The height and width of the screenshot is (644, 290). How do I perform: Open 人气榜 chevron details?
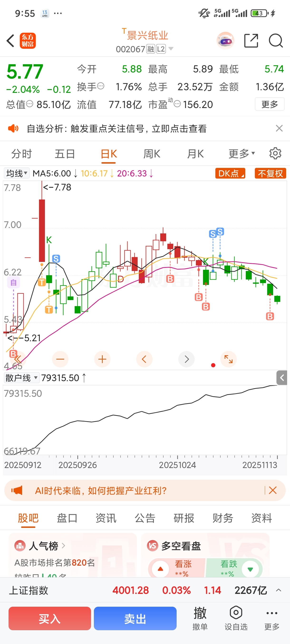click(x=63, y=546)
